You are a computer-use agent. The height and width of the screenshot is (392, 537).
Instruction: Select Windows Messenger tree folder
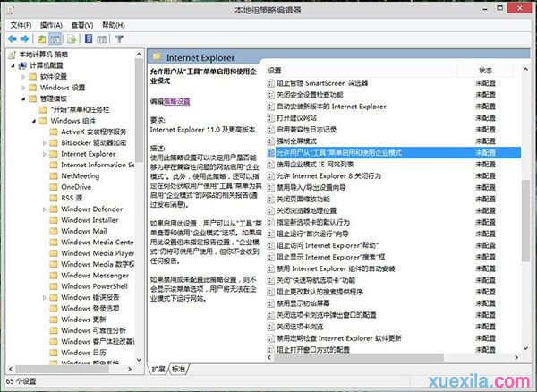[95, 276]
